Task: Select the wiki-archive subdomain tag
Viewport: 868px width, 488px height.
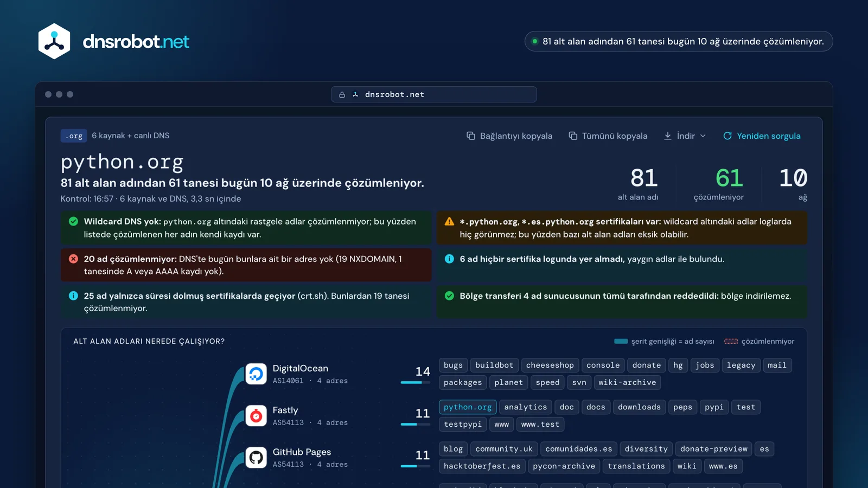Action: (627, 382)
